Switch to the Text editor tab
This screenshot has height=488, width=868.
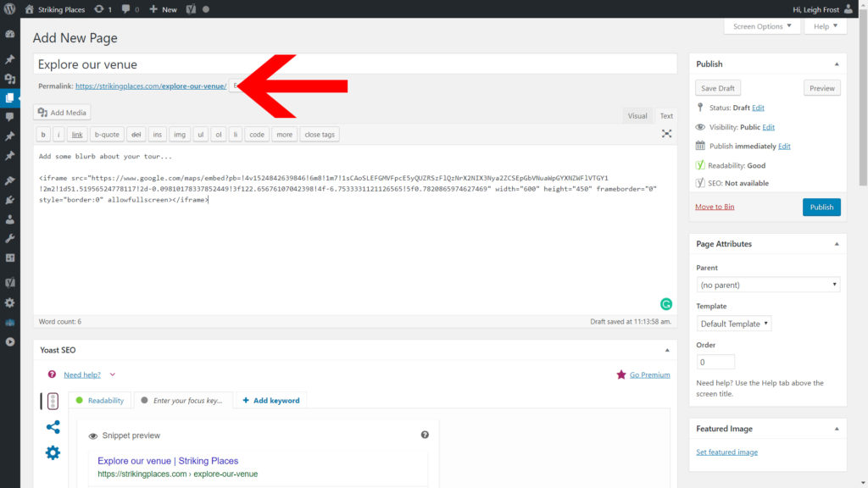[666, 115]
